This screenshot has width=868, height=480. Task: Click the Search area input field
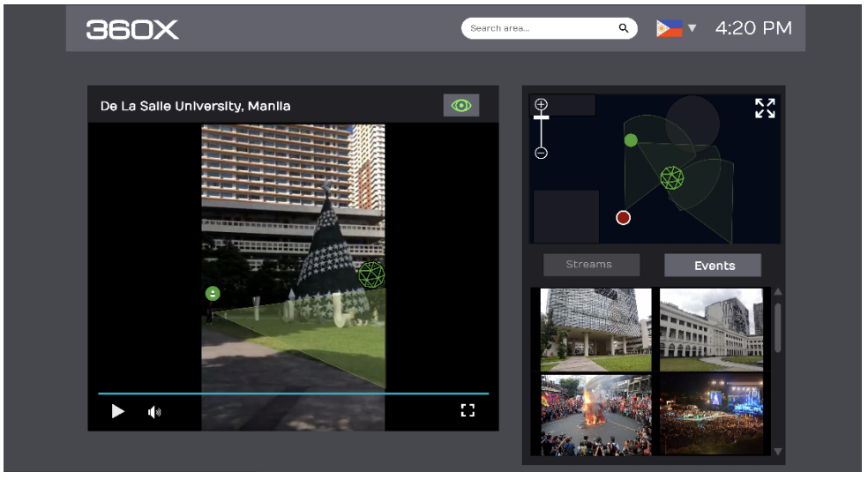[x=550, y=28]
